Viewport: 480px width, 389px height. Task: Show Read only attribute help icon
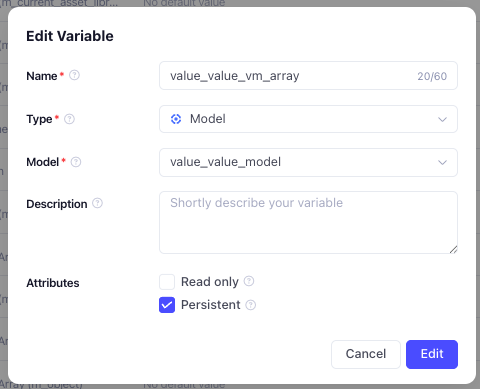249,281
